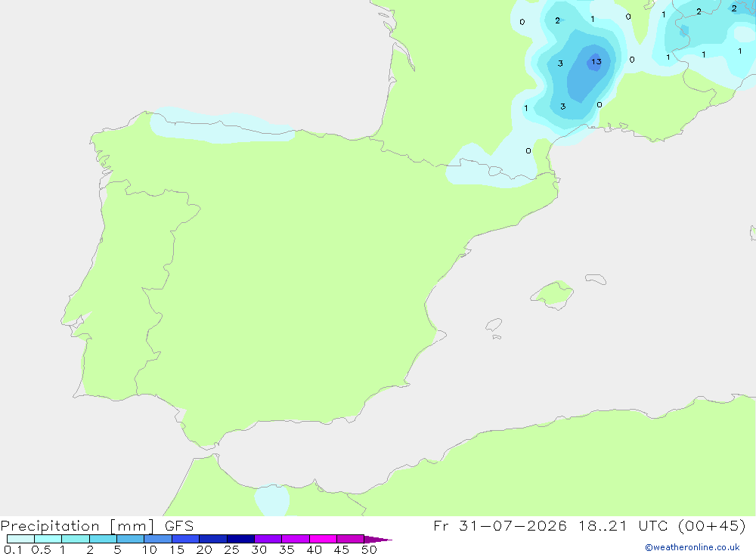756x554 pixels.
Task: Click the '10' legend scale label
Action: pos(150,549)
